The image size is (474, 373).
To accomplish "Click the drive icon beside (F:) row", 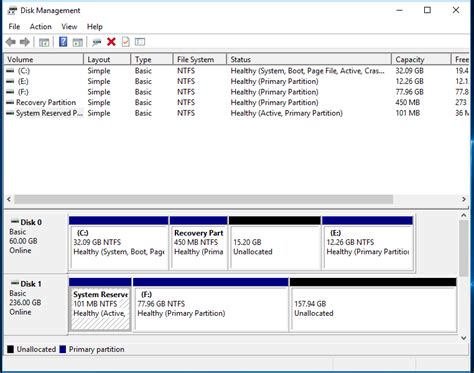I will pos(10,92).
